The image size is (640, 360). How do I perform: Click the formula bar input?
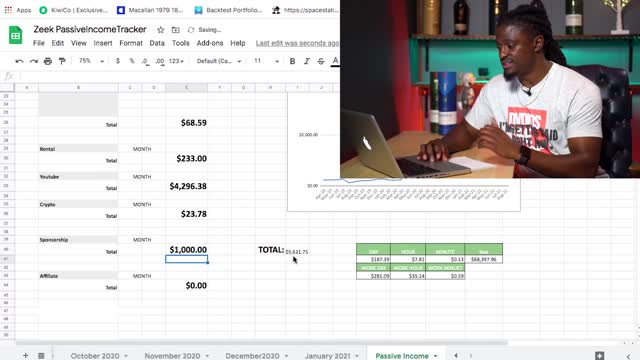tap(180, 76)
